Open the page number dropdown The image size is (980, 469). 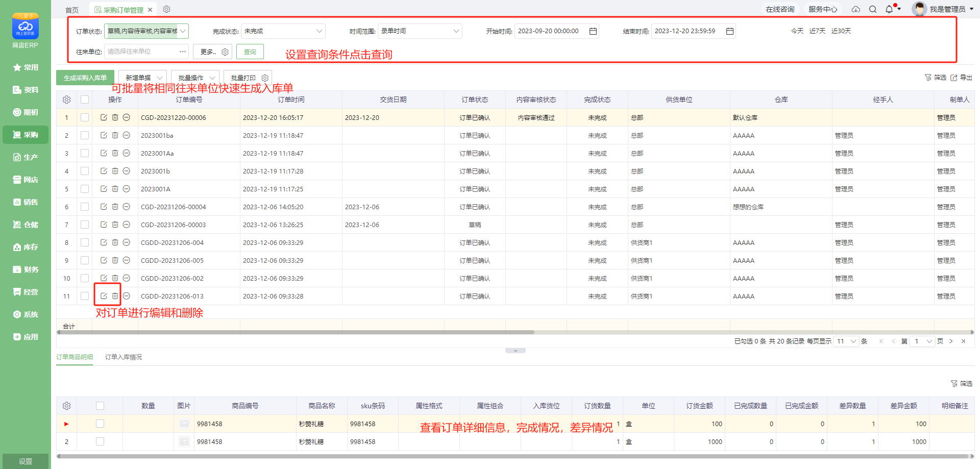pyautogui.click(x=923, y=341)
